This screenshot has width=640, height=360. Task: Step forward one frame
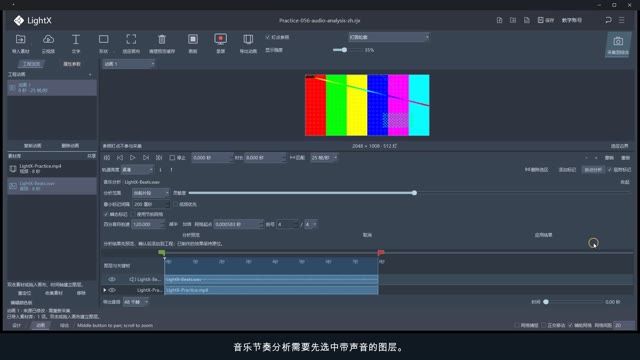[x=146, y=158]
